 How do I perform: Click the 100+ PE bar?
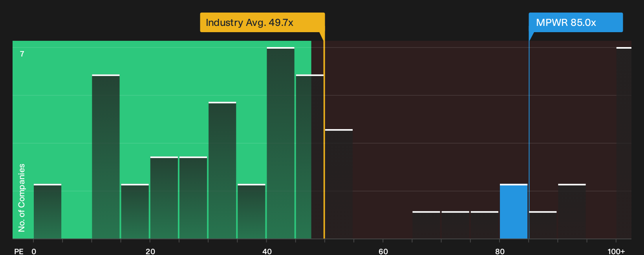point(624,143)
